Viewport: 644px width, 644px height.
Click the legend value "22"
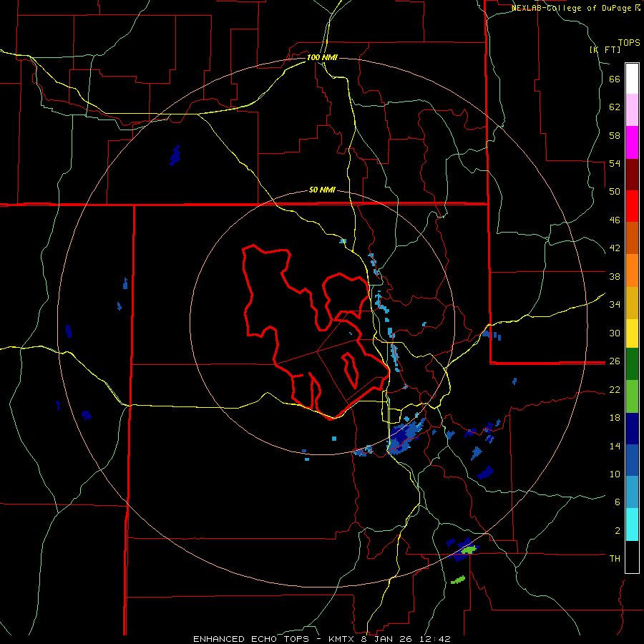click(x=615, y=390)
